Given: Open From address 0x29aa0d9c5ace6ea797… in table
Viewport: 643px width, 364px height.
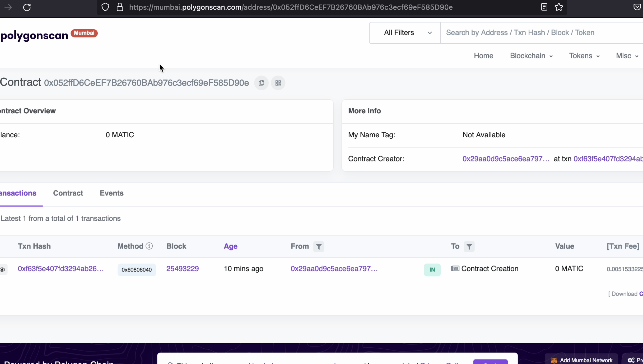Looking at the screenshot, I should click(334, 269).
